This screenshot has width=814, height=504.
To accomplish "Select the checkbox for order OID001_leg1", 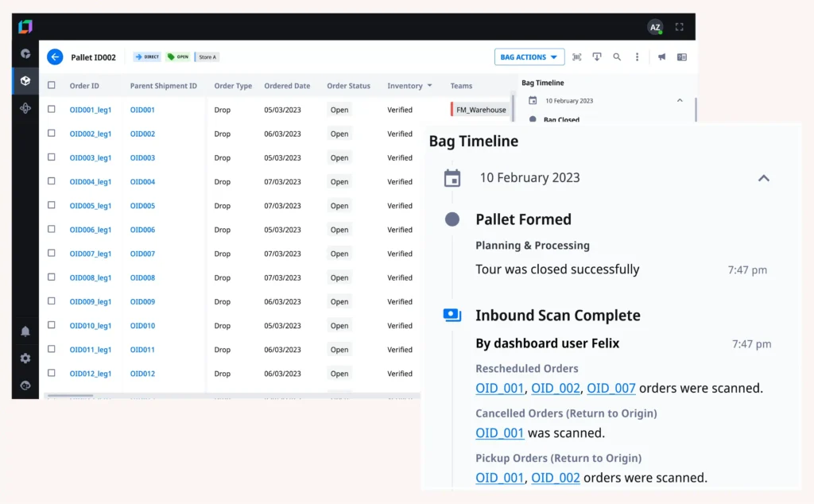I will (x=52, y=110).
